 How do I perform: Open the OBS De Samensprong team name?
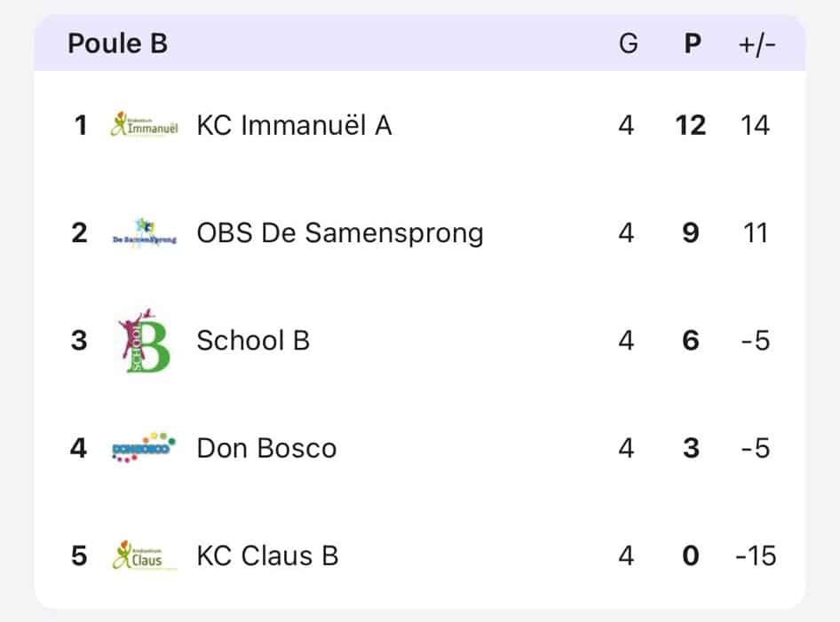click(x=340, y=233)
